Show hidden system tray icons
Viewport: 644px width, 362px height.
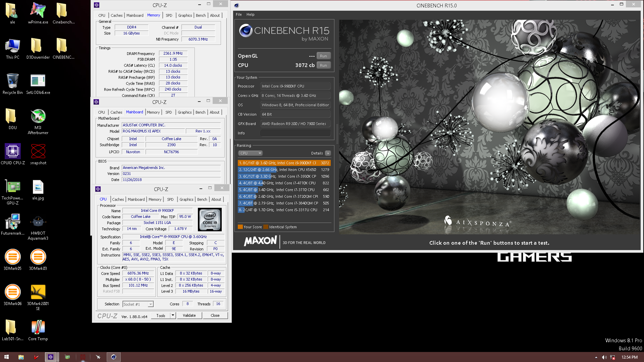tap(596, 357)
